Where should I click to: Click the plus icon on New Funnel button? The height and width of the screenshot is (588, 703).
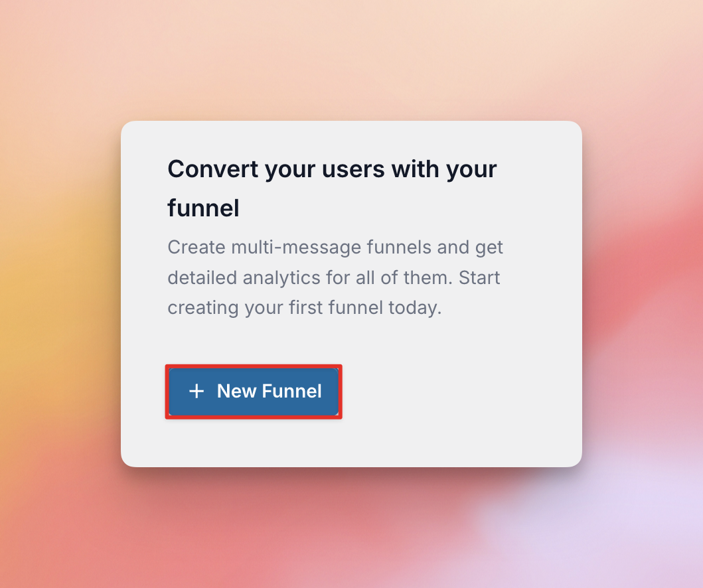point(196,392)
